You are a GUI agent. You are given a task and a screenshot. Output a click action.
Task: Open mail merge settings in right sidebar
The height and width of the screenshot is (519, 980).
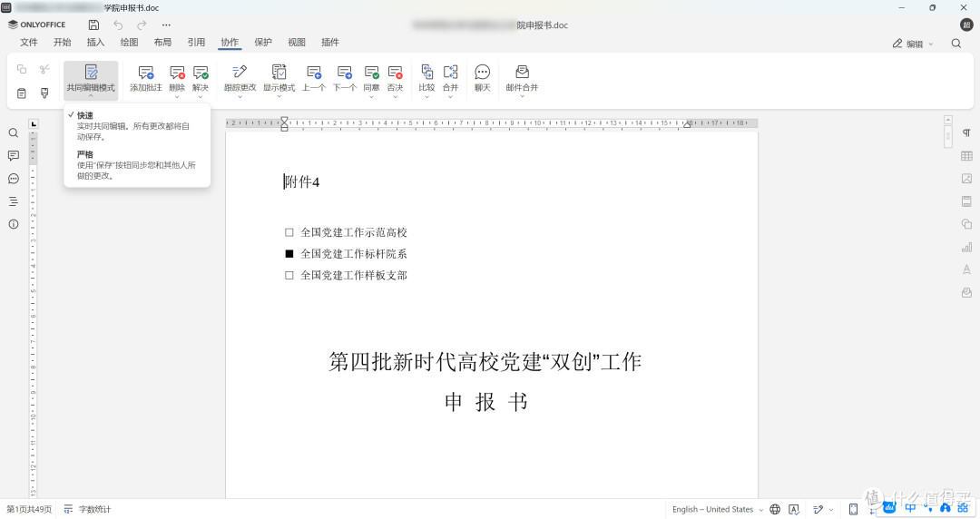[x=966, y=293]
